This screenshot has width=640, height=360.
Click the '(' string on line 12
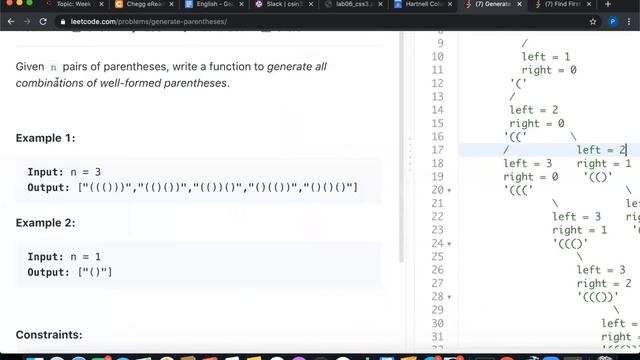(518, 83)
